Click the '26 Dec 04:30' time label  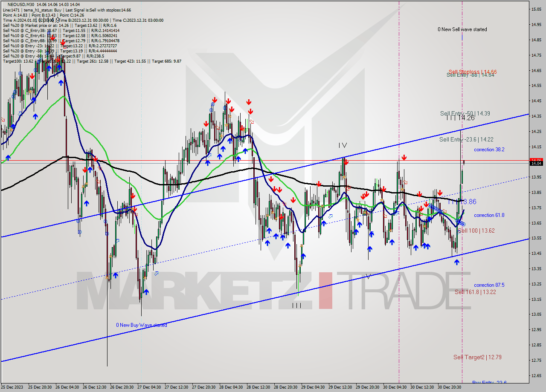point(67,387)
